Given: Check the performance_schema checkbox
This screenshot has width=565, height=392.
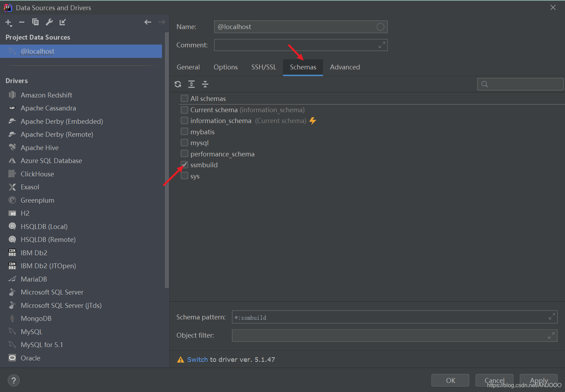Looking at the screenshot, I should (184, 154).
